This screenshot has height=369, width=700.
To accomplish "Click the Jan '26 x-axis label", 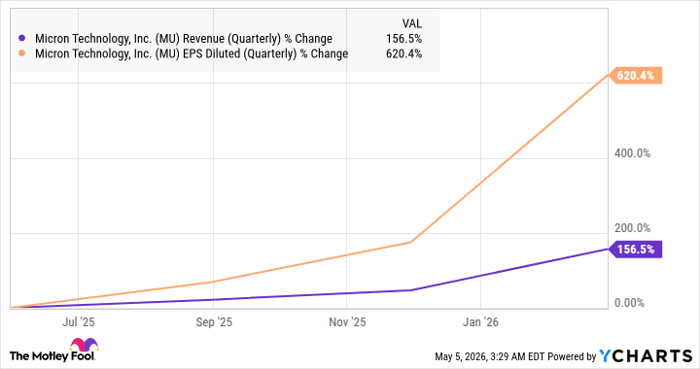I will 480,322.
